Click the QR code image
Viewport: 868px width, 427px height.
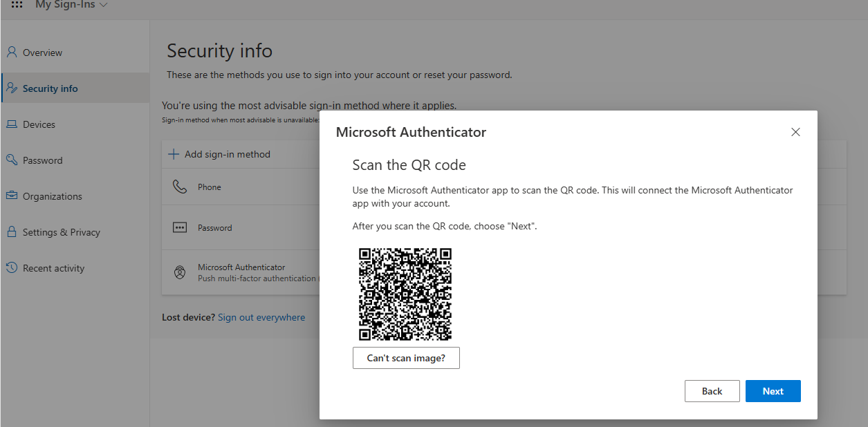[x=405, y=294]
